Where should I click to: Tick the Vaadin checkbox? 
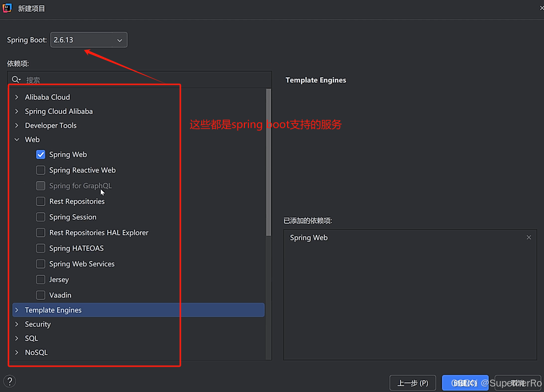pyautogui.click(x=41, y=295)
